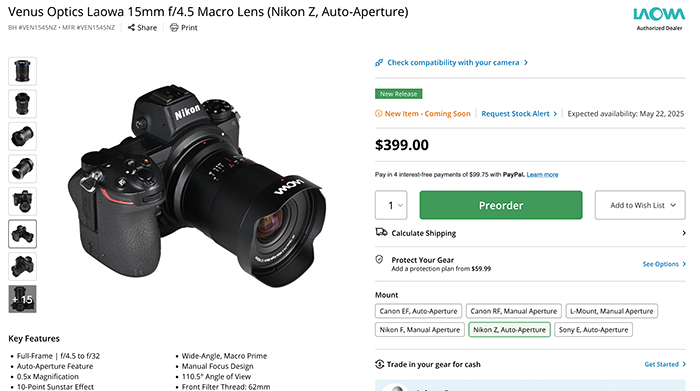
Task: Click the Print icon
Action: click(174, 28)
